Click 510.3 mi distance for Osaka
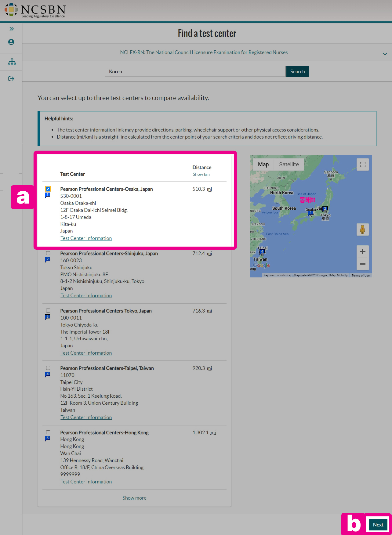 tap(202, 189)
